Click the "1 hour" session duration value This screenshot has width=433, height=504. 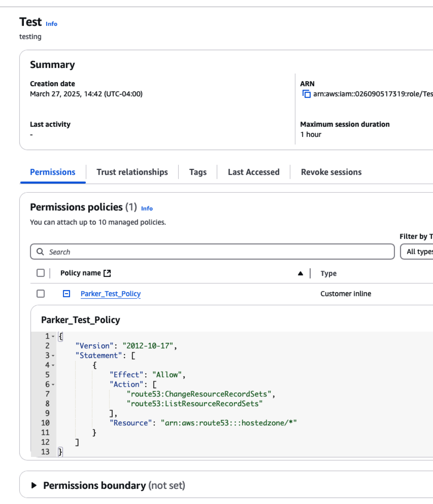pos(311,134)
